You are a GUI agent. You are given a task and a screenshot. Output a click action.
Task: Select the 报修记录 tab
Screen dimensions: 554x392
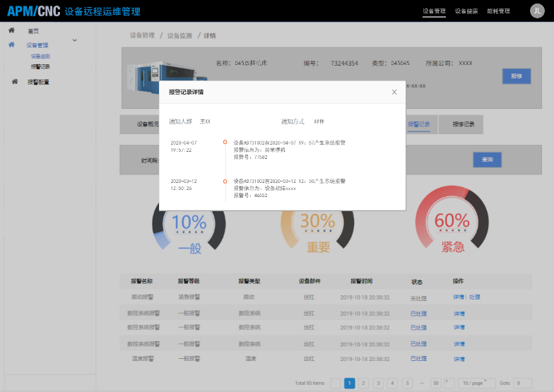(x=463, y=124)
